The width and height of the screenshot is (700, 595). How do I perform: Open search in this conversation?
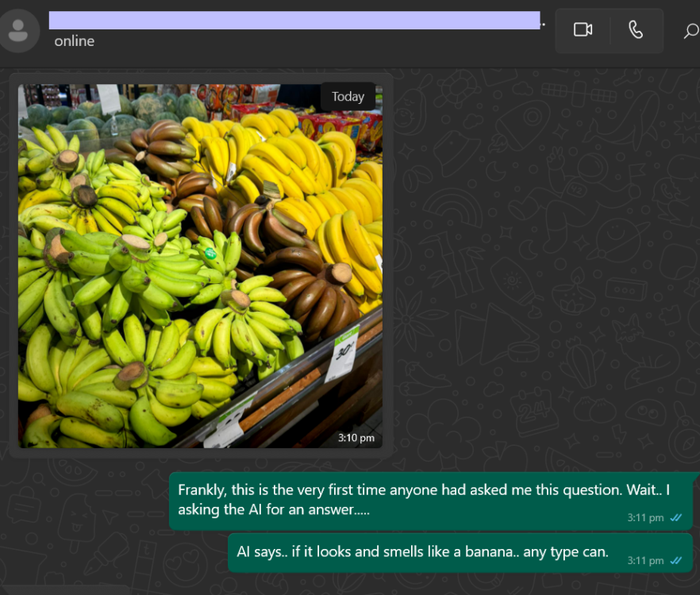[x=690, y=31]
